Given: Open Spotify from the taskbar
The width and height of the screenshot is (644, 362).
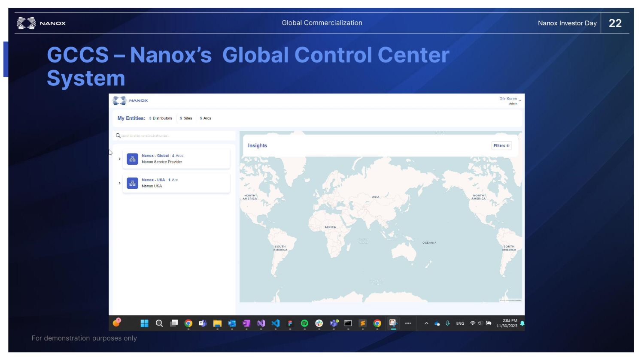Looking at the screenshot, I should click(x=304, y=324).
